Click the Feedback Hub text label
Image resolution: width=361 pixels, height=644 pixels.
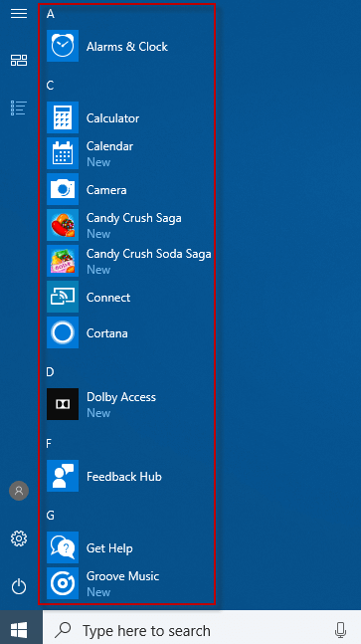click(124, 477)
